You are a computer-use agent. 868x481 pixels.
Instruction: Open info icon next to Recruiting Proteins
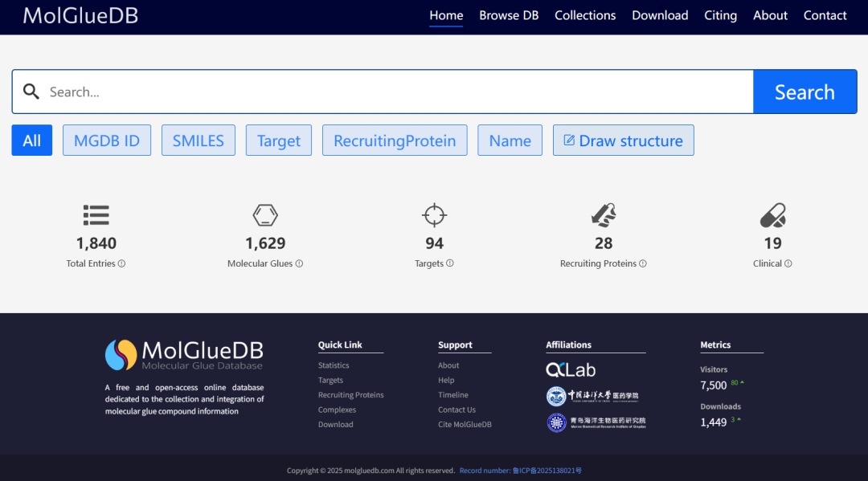[643, 263]
